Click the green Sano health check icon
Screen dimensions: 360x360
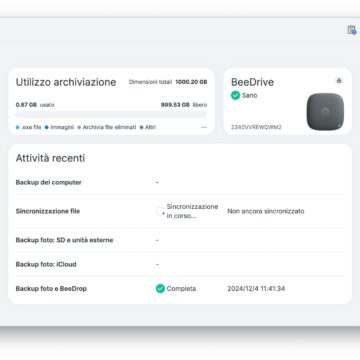pos(235,95)
